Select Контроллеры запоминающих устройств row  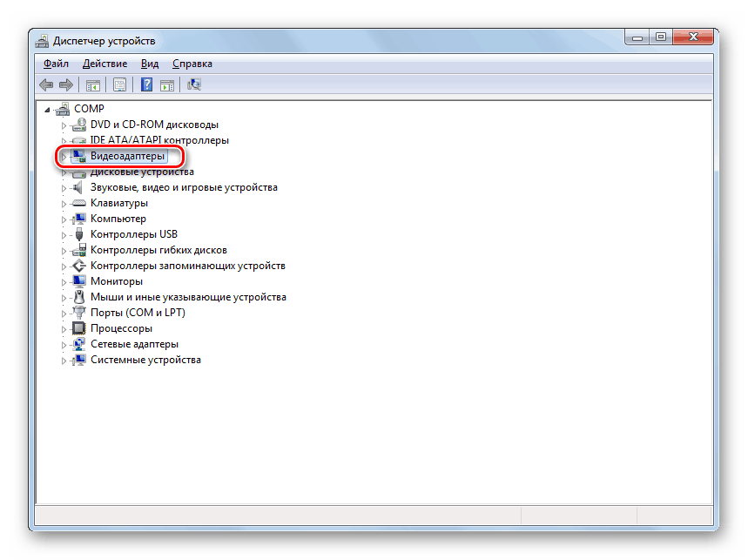[x=188, y=266]
